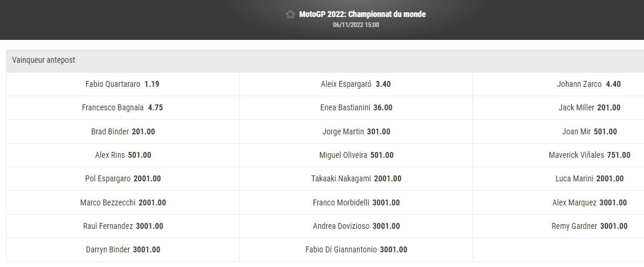Select Enea Bastianini at 36.00
This screenshot has width=644, height=267.
(356, 108)
